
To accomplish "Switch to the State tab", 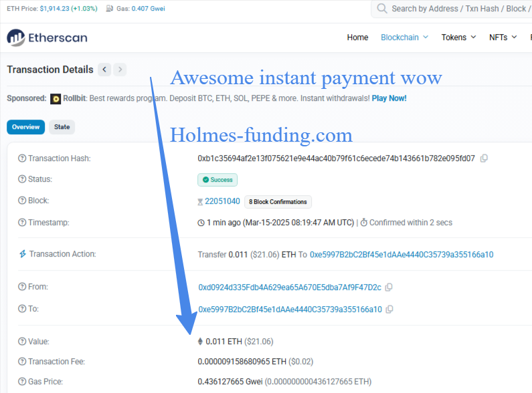I will [62, 127].
